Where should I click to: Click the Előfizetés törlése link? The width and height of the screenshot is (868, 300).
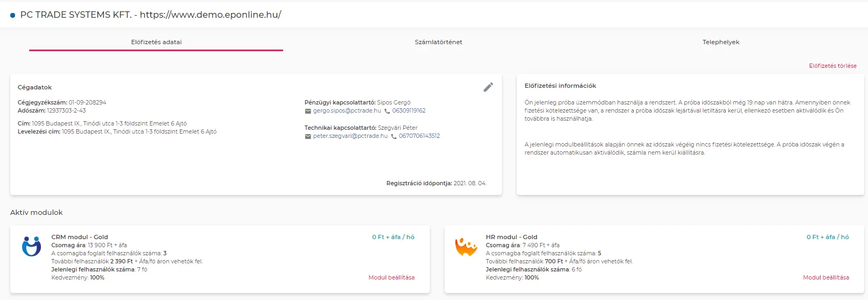(x=832, y=66)
